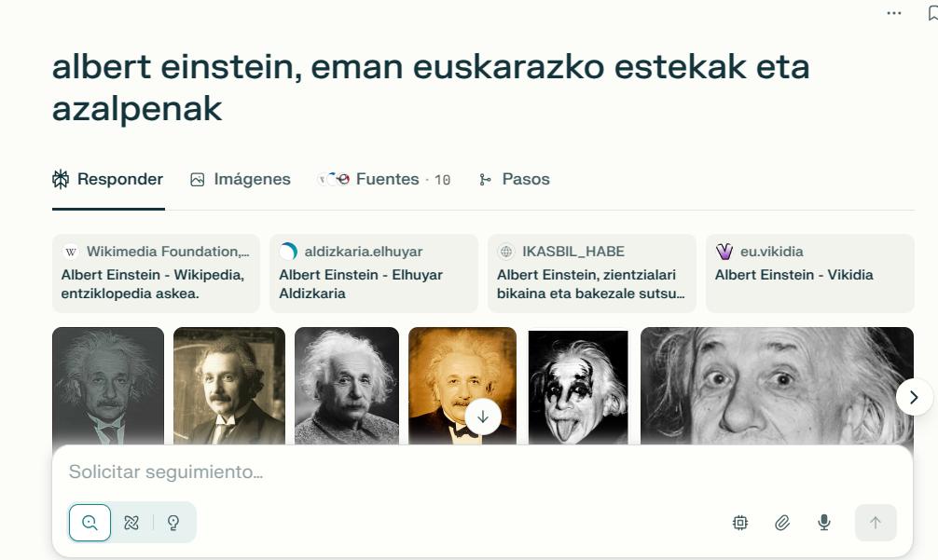This screenshot has width=938, height=560.
Task: Open the black-and-white Einstein in sweater photo
Action: coord(346,386)
